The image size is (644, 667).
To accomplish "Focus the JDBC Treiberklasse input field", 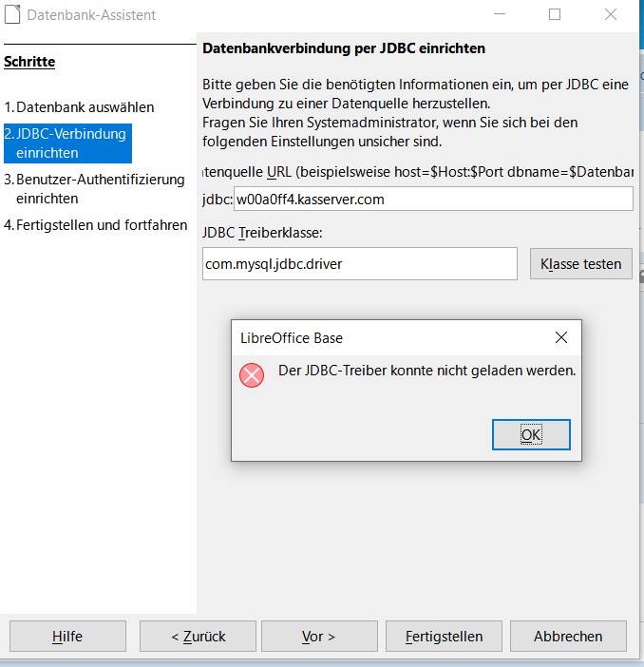I will 359,264.
